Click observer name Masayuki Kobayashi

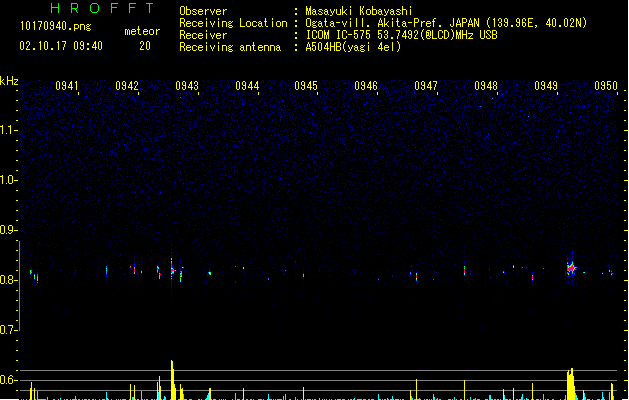359,11
